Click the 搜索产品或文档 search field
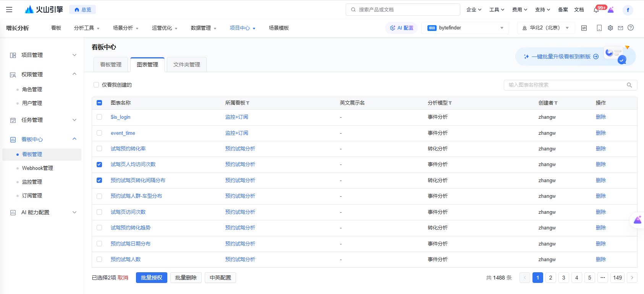 tap(403, 10)
